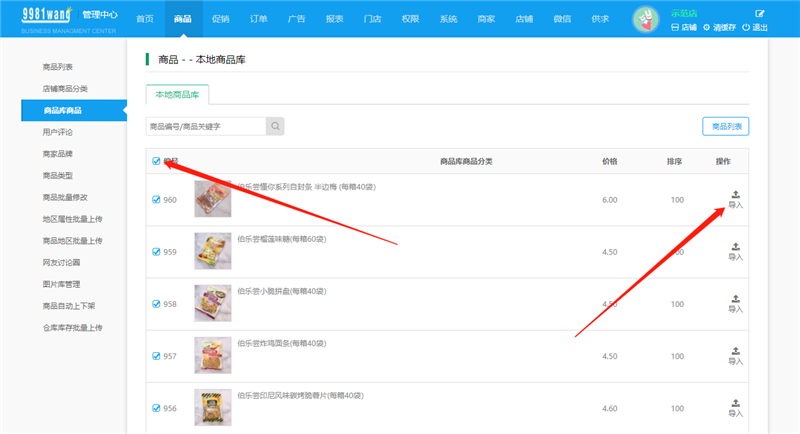Open the 商品 top navigation menu
This screenshot has width=800, height=434.
pyautogui.click(x=182, y=19)
